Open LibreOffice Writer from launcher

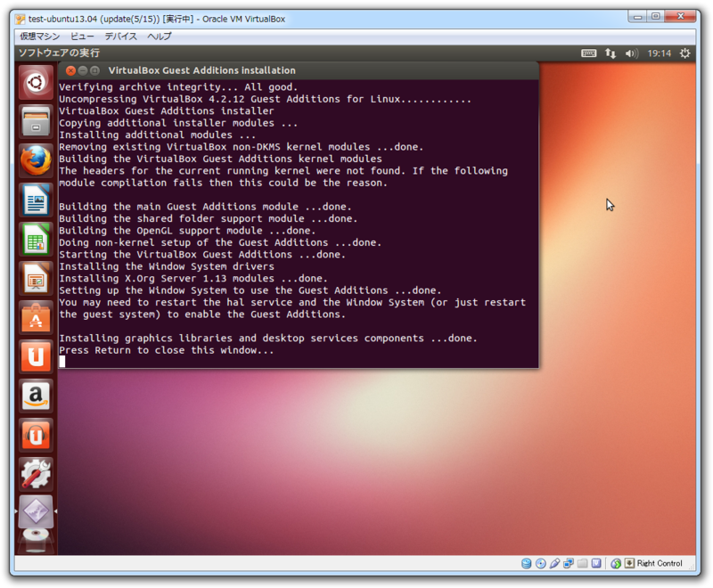coord(36,200)
